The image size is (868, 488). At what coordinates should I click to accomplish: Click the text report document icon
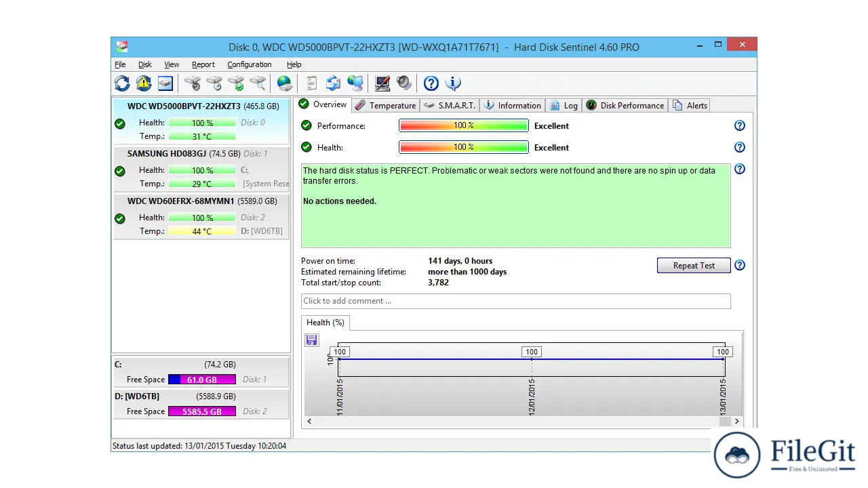(x=312, y=83)
